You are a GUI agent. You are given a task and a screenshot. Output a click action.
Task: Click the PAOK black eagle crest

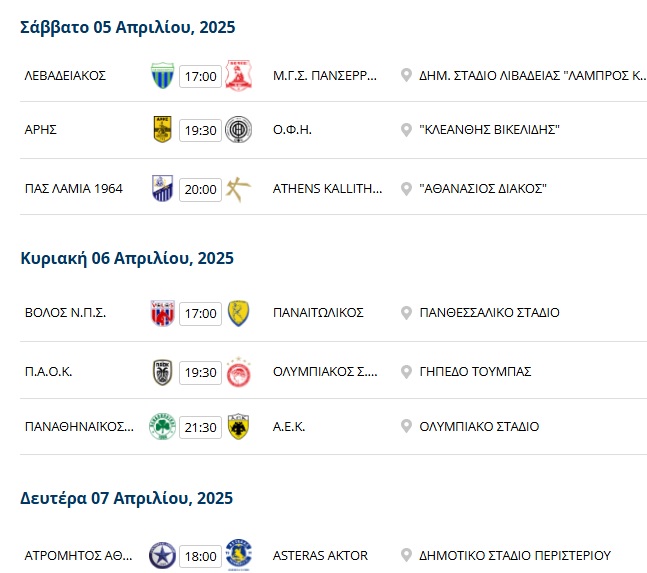coord(163,372)
